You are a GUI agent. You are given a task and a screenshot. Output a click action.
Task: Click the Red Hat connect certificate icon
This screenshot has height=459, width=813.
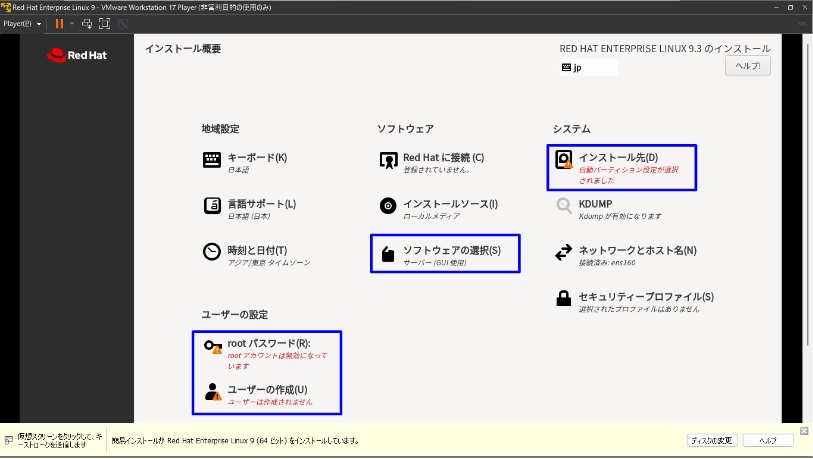(388, 160)
